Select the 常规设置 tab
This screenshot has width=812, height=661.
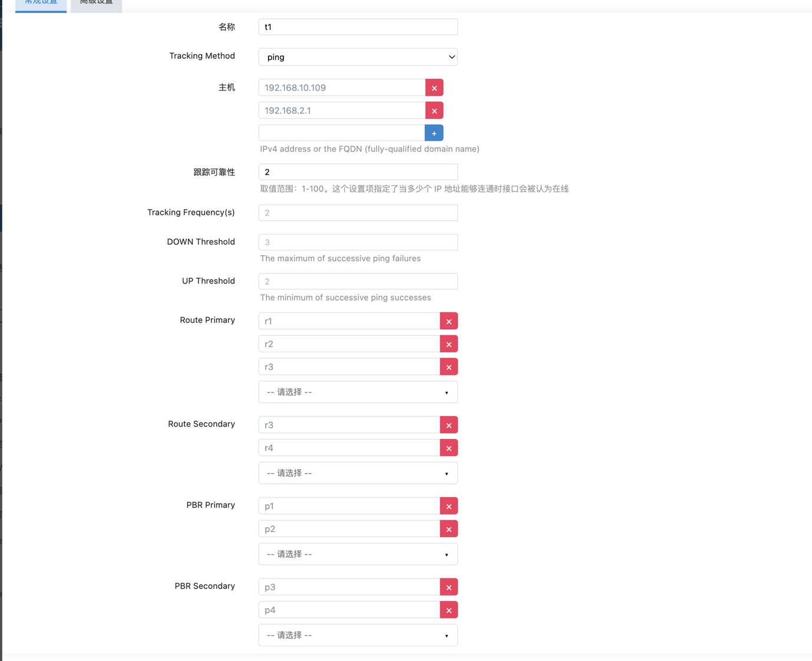coord(41,4)
